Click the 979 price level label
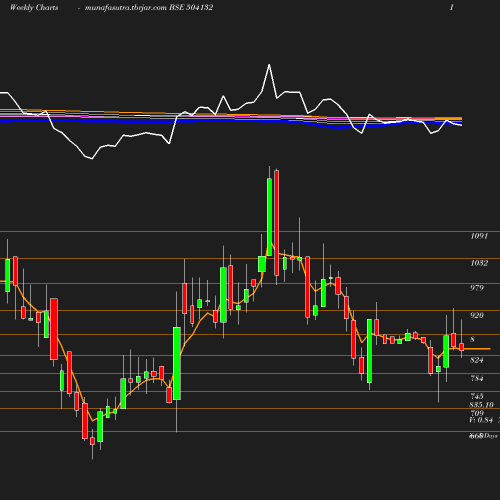Image resolution: width=500 pixels, height=500 pixels. pos(477,288)
